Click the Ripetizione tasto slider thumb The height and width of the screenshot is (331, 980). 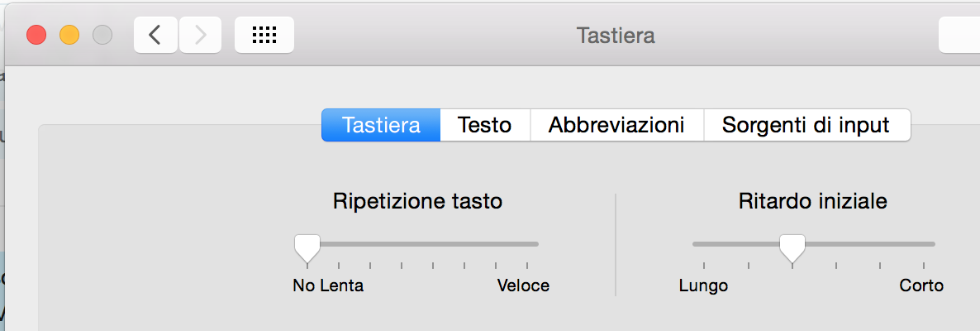[x=307, y=248]
